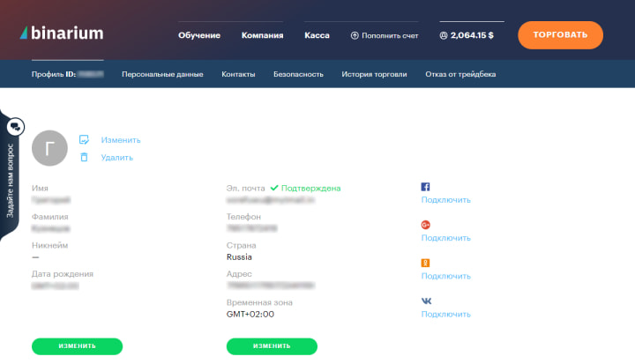The image size is (635, 364).
Task: Click the Google Plus icon
Action: click(425, 225)
